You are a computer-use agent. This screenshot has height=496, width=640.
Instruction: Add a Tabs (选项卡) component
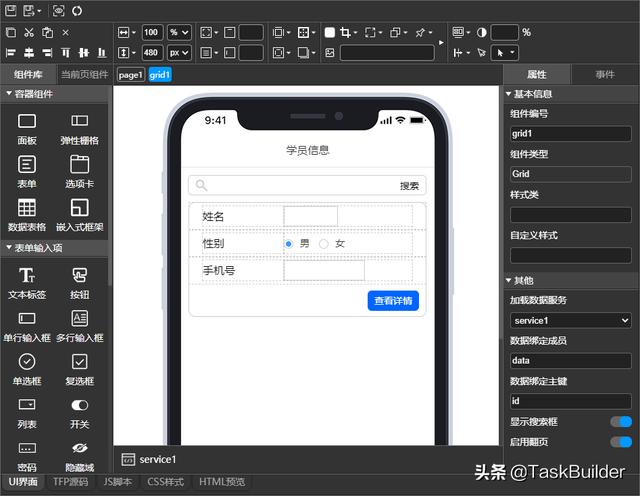pos(80,171)
